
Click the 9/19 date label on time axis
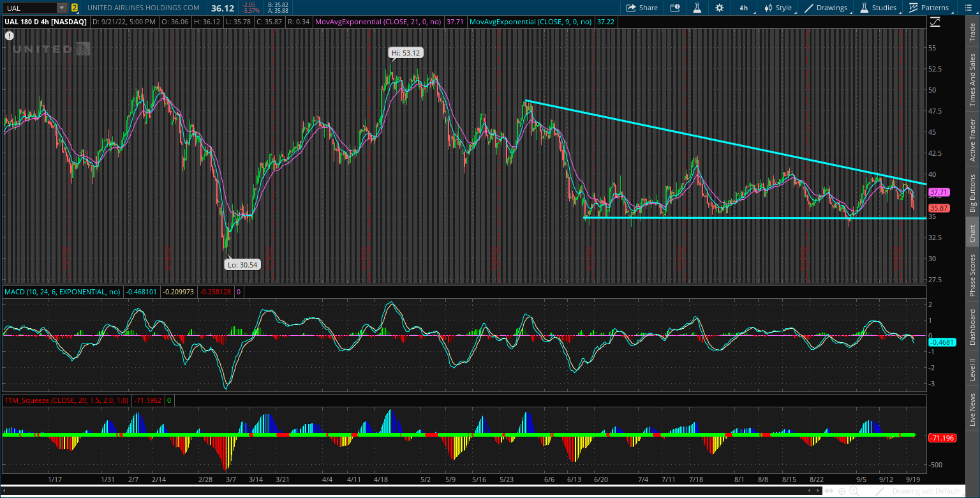coord(912,479)
